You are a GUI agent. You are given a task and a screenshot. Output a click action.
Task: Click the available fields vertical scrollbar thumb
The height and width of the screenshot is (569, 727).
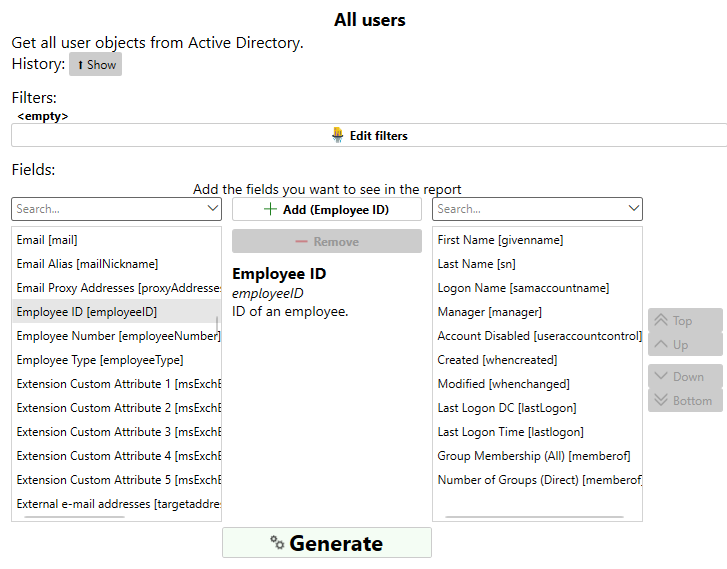(x=217, y=324)
